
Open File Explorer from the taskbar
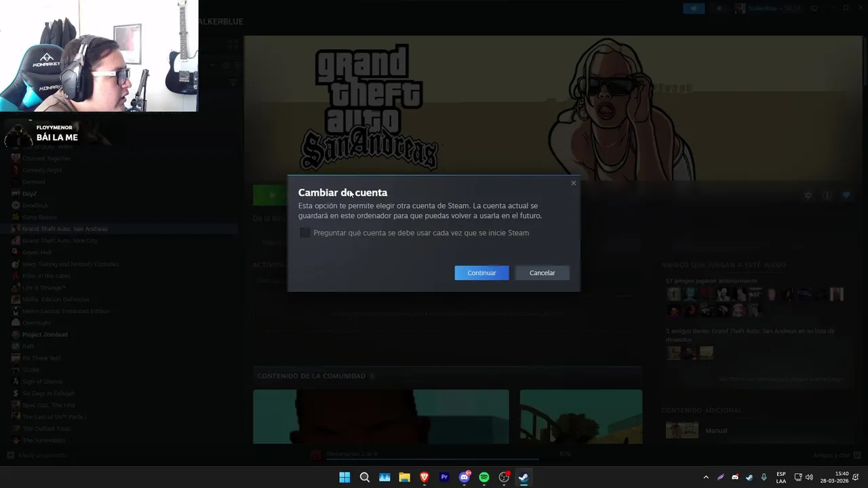coord(404,477)
